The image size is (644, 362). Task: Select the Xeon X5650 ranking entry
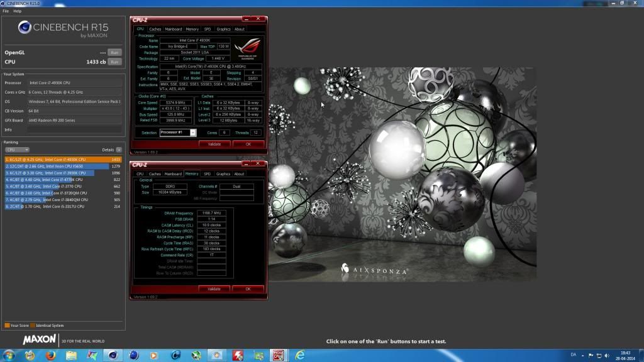pyautogui.click(x=63, y=166)
